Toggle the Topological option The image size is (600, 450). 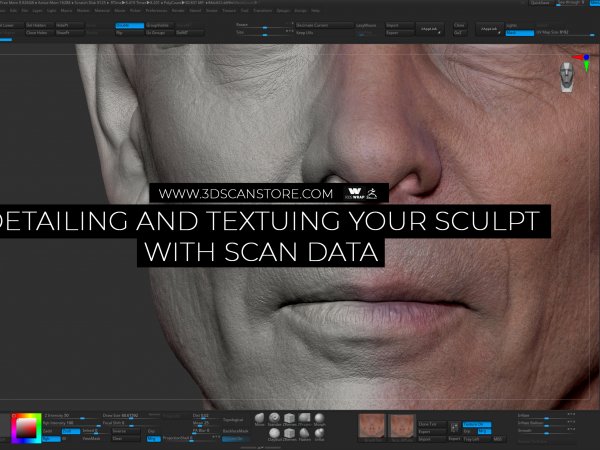coord(233,420)
